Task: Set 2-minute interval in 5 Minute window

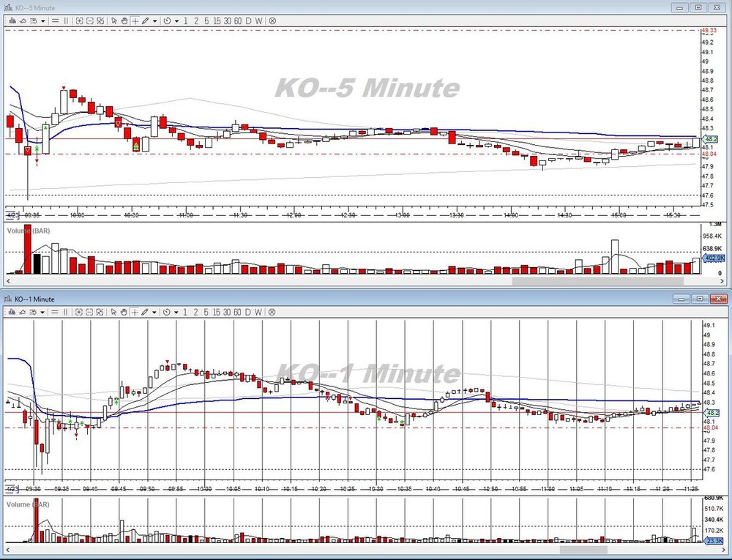Action: point(196,21)
